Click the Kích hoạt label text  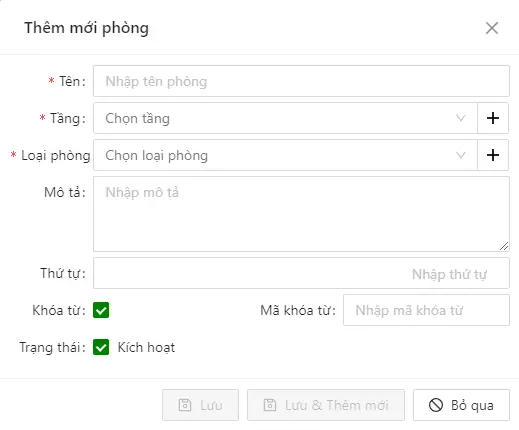point(146,347)
